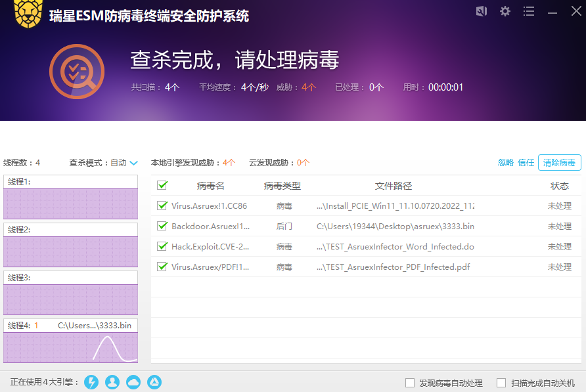The width and height of the screenshot is (586, 392).
Task: Click the 忽略 link
Action: coord(506,163)
